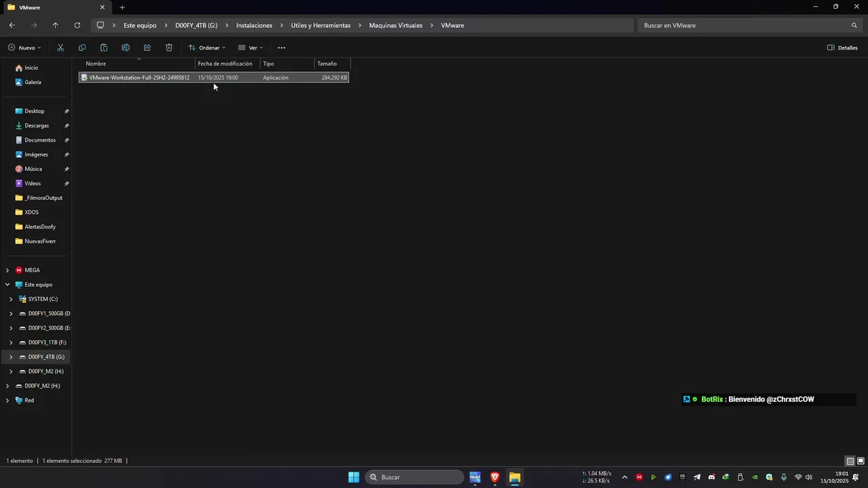Refresh the current folder view
868x488 pixels.
pos(77,25)
